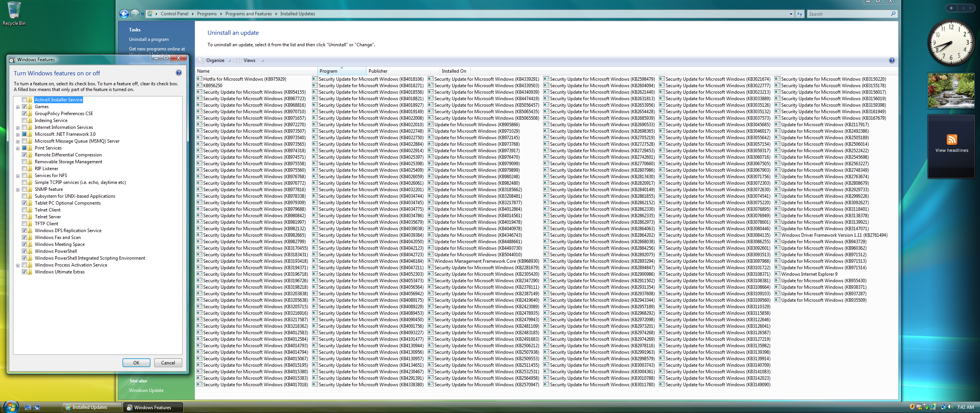The image size is (980, 413).
Task: Expand Microsoft Message Queue (MSMQ) Server node
Action: pyautogui.click(x=18, y=141)
